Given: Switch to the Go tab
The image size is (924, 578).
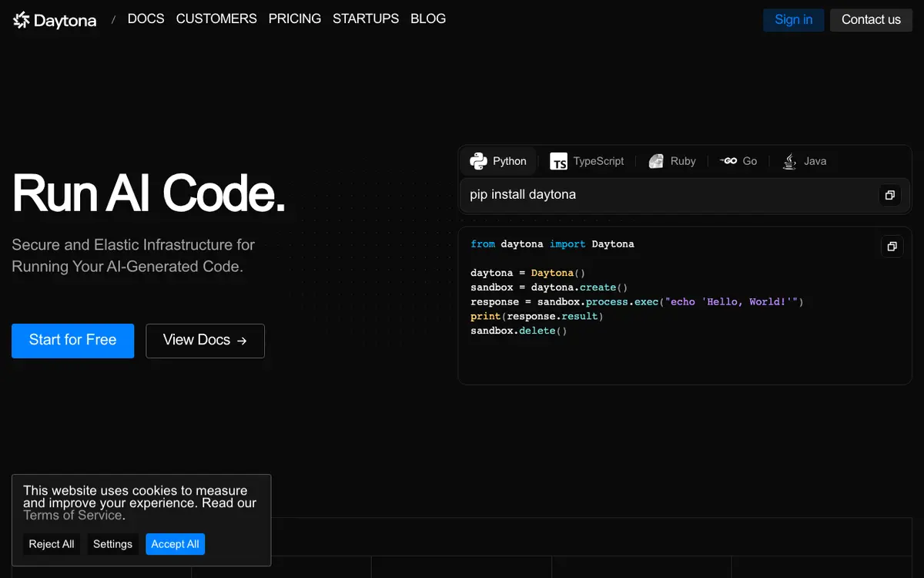Looking at the screenshot, I should coord(738,161).
